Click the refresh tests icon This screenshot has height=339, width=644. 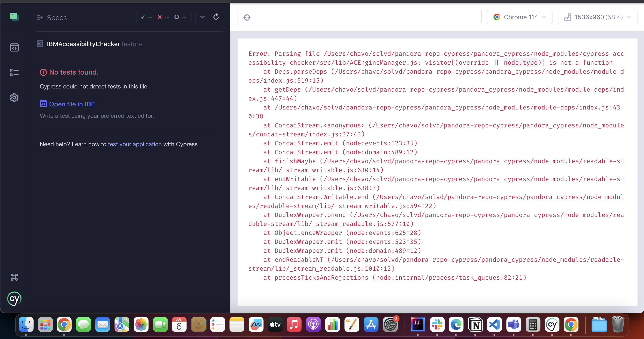(216, 17)
